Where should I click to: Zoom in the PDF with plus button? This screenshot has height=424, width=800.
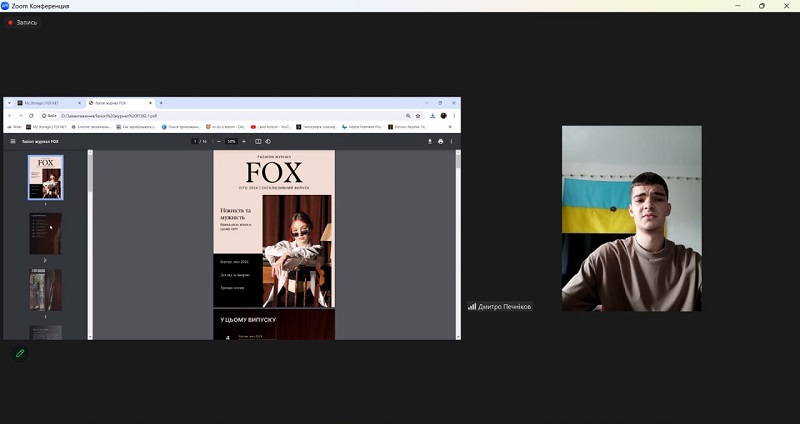[243, 141]
